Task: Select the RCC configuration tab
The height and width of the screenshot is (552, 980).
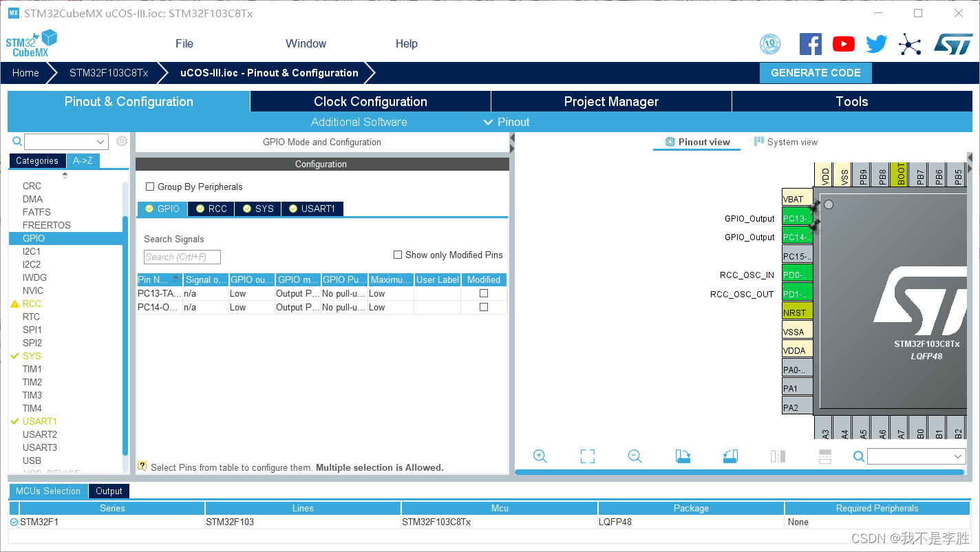Action: coord(211,209)
